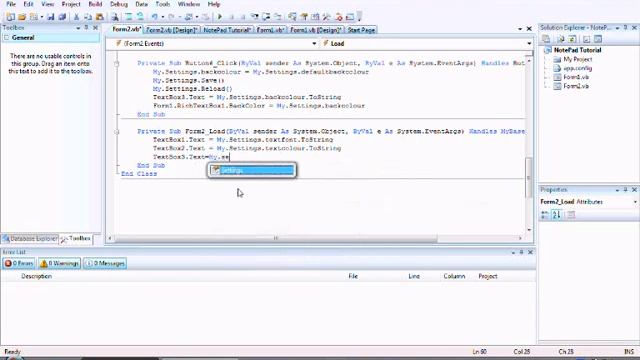640x360 pixels.
Task: Open the Load method name dropdown
Action: tap(529, 43)
